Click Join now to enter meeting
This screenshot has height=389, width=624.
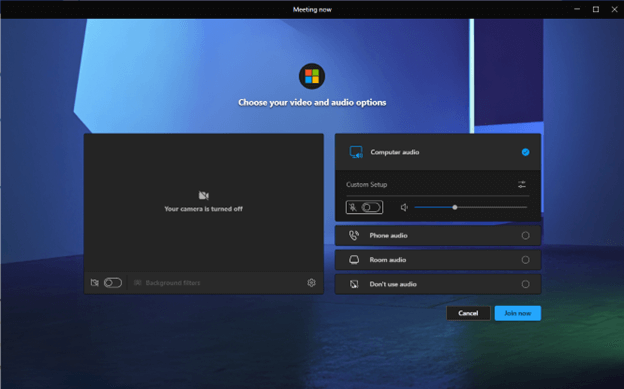(518, 313)
